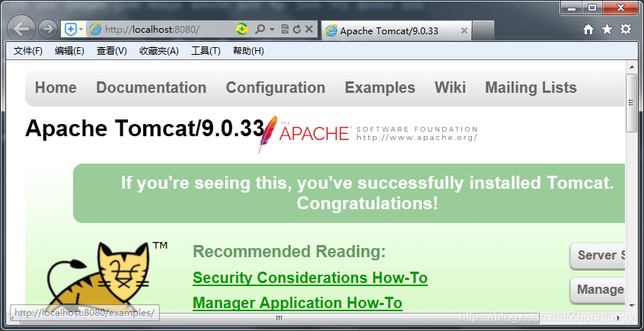Go back with the browser Back arrow
Image resolution: width=644 pixels, height=331 pixels.
[21, 29]
